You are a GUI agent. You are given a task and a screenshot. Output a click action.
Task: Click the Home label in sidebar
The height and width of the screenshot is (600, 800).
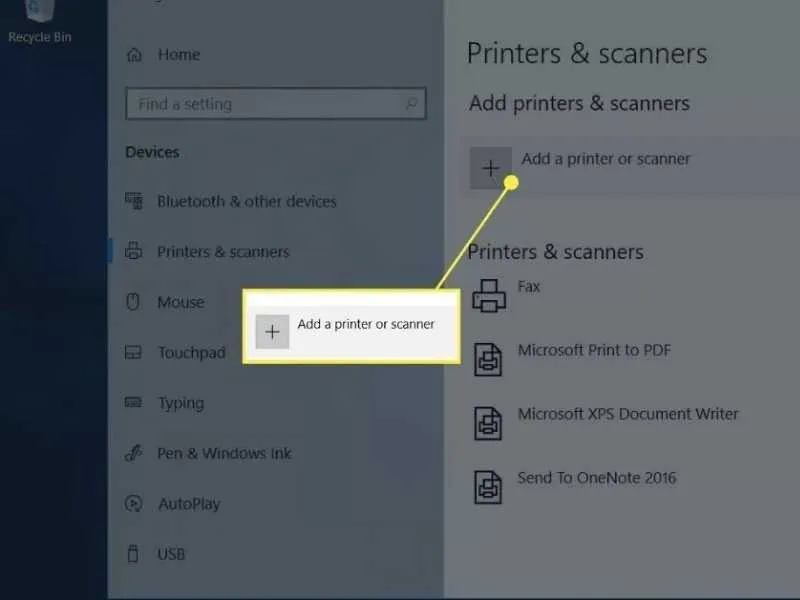178,56
